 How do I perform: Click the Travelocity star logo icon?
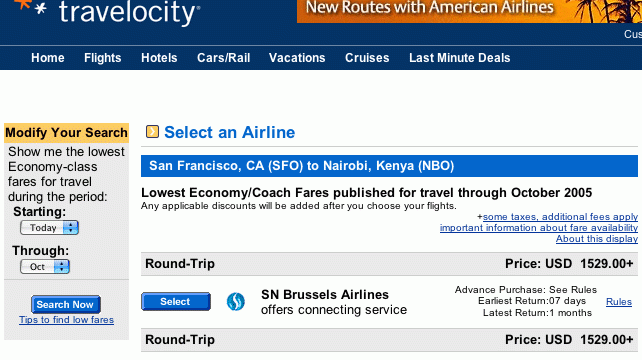(x=30, y=7)
